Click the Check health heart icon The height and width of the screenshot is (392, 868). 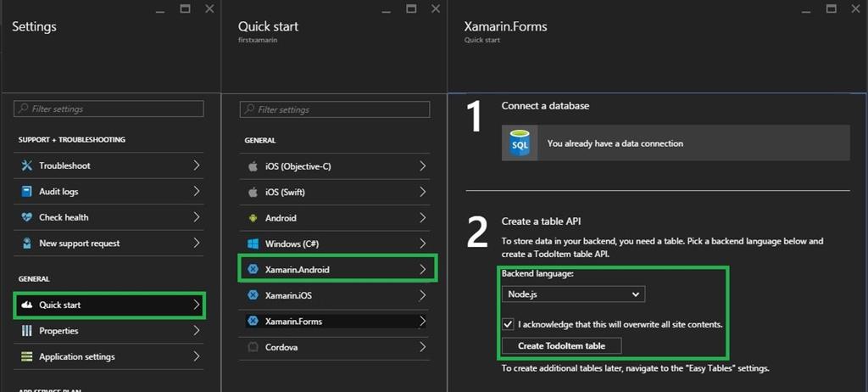26,217
